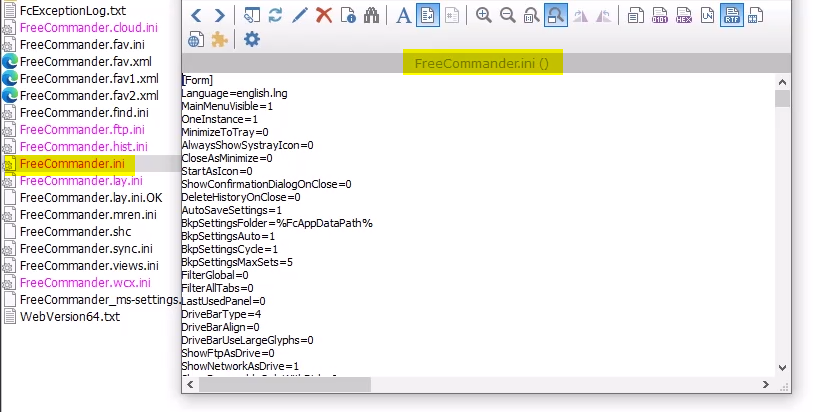Go to previous file with back arrow
The height and width of the screenshot is (412, 820).
point(196,15)
